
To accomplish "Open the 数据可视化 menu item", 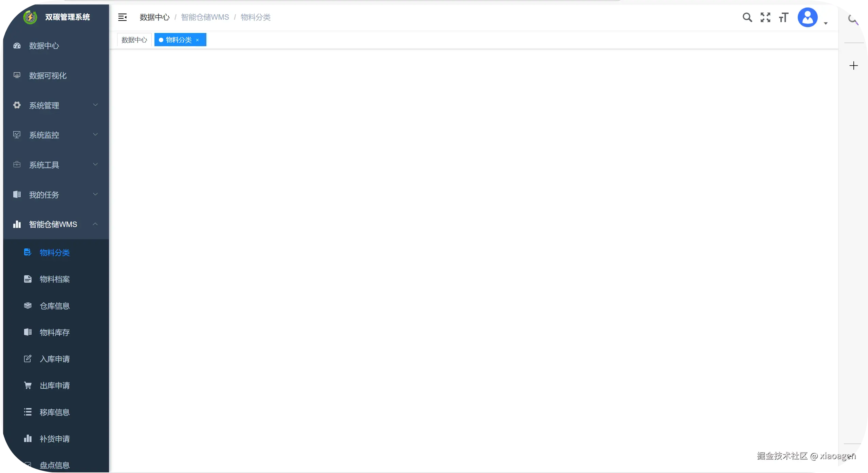I will (x=48, y=75).
